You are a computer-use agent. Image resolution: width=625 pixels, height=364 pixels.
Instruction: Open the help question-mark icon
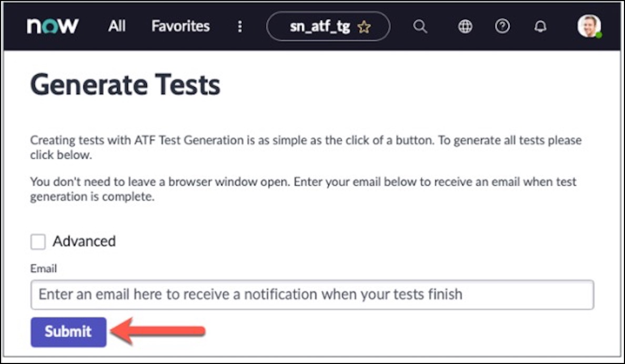click(x=502, y=26)
